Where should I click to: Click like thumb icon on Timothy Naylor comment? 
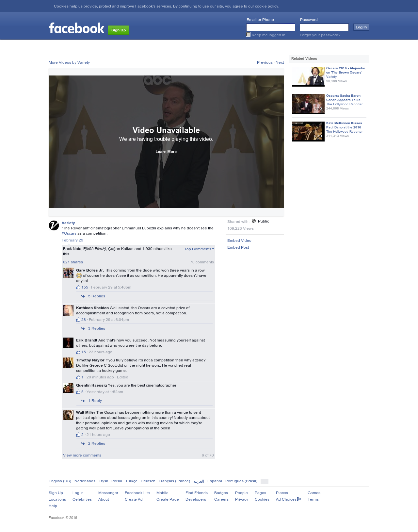pos(78,377)
